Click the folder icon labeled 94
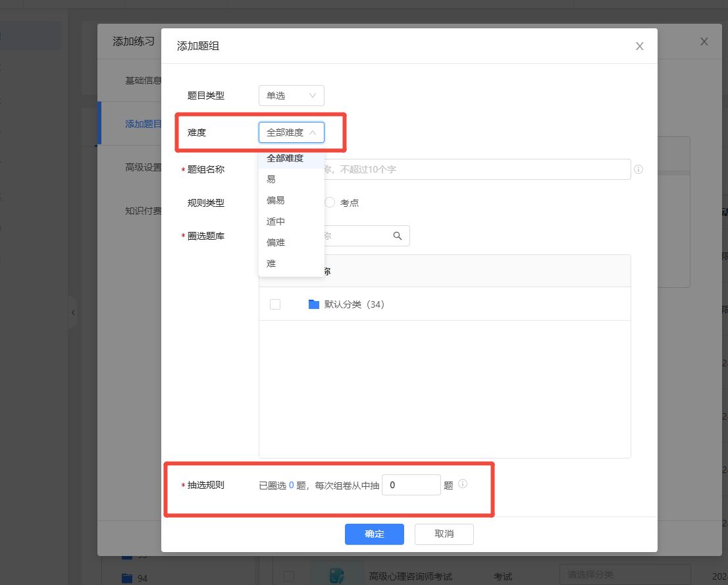This screenshot has width=728, height=585. [x=127, y=578]
